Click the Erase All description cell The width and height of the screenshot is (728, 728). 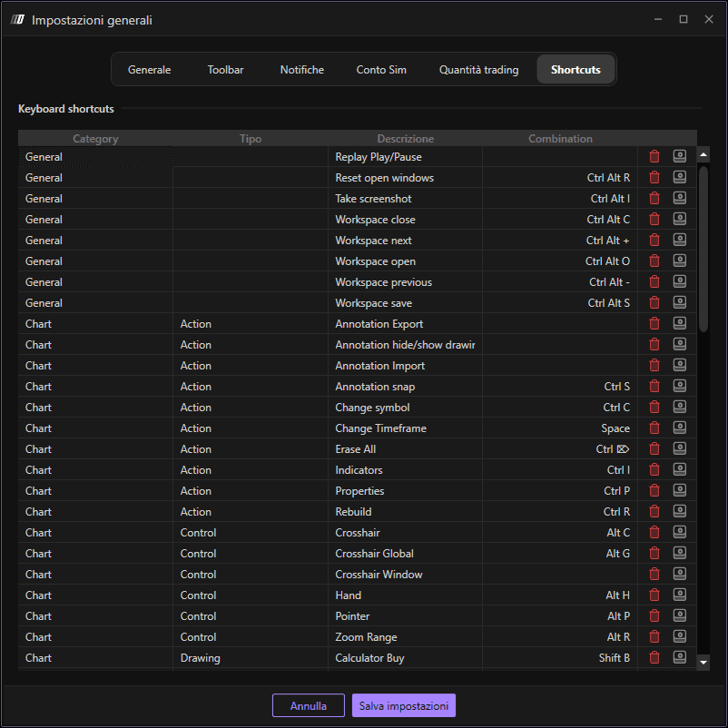coord(406,449)
